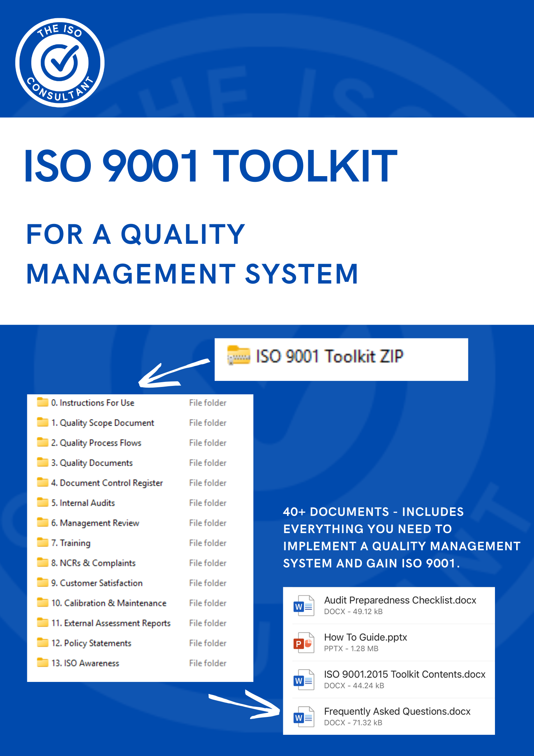
Task: Click The ISO Consultant logo
Action: (60, 63)
